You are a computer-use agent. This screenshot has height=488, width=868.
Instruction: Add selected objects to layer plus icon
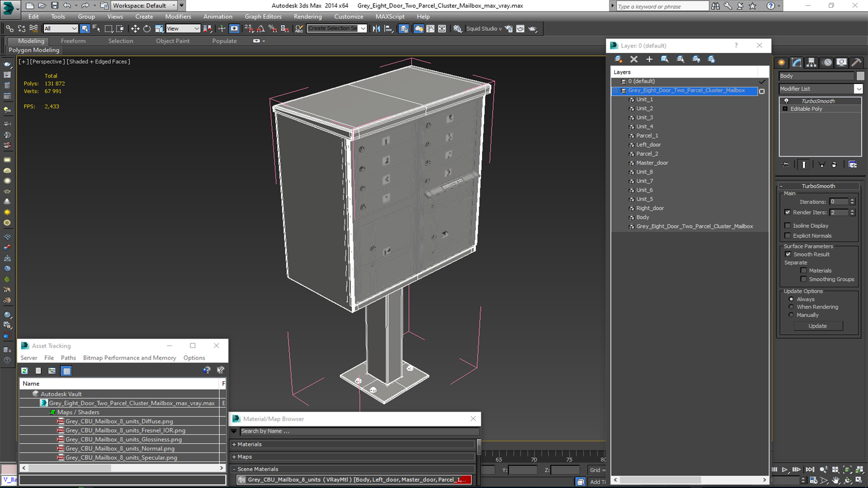pos(649,59)
